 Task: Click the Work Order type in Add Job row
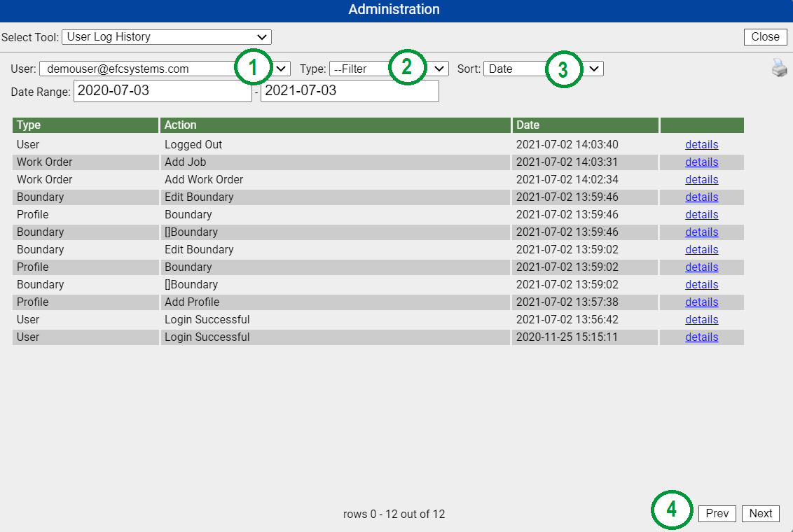click(45, 162)
